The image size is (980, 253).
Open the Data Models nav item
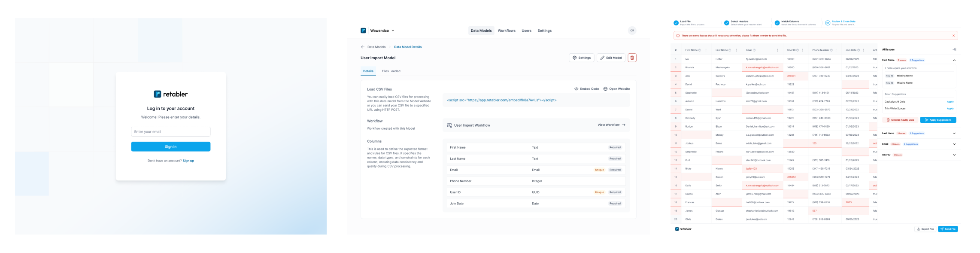[x=481, y=30]
